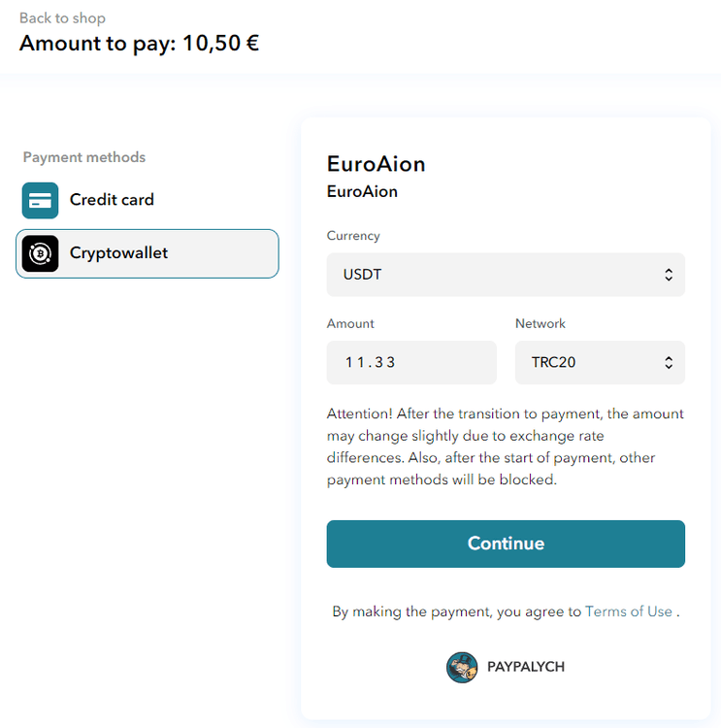Click the Cryptowallet bitcoin icon
The height and width of the screenshot is (728, 721).
(41, 253)
